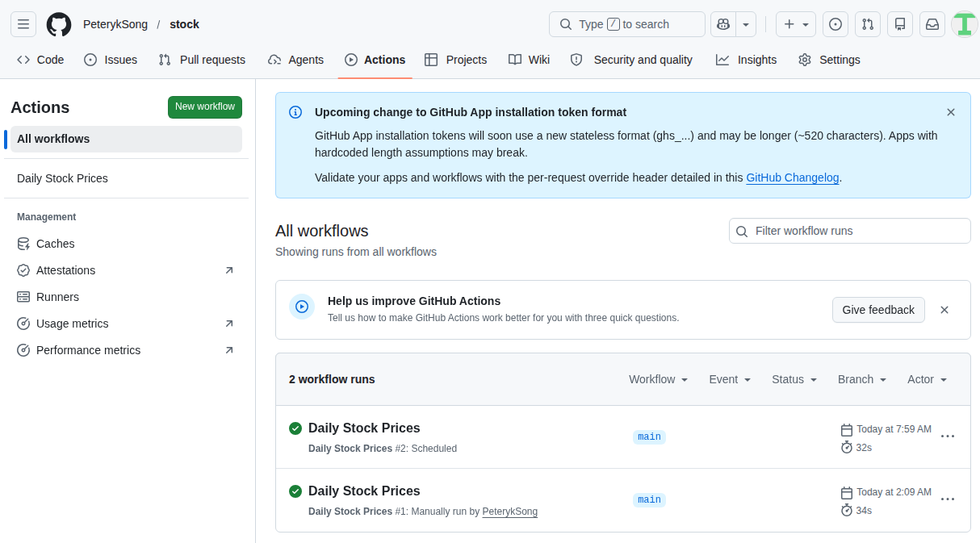Open repository Settings tab
This screenshot has width=980, height=543.
tap(829, 60)
